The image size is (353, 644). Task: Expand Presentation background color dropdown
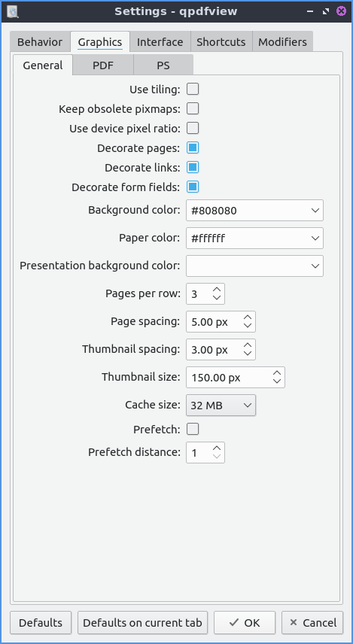[x=255, y=266]
